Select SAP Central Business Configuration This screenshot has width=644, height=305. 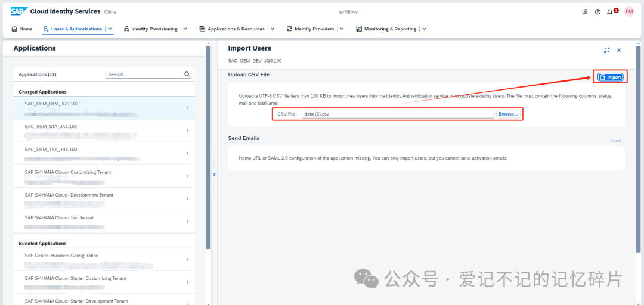click(104, 260)
